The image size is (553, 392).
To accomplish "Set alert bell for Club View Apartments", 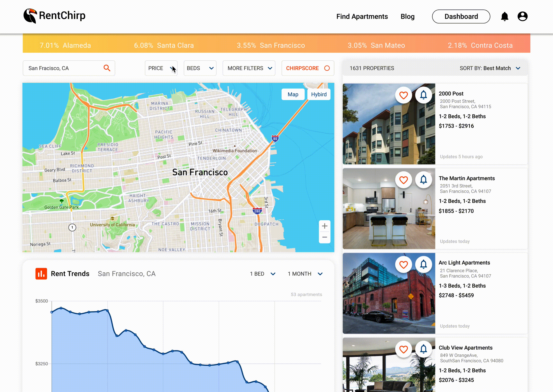I will 423,349.
